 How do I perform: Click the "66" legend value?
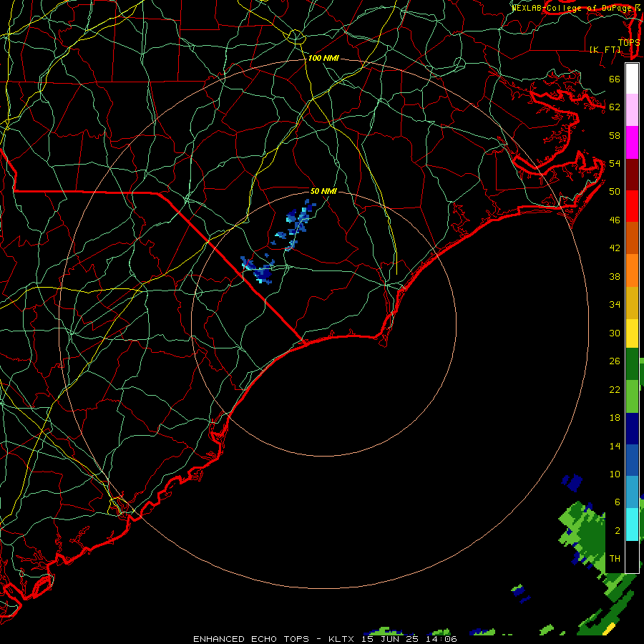tap(615, 79)
